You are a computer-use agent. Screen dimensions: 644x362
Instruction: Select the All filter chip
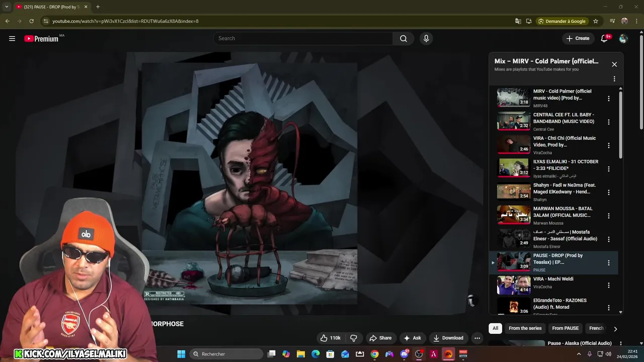pyautogui.click(x=495, y=328)
